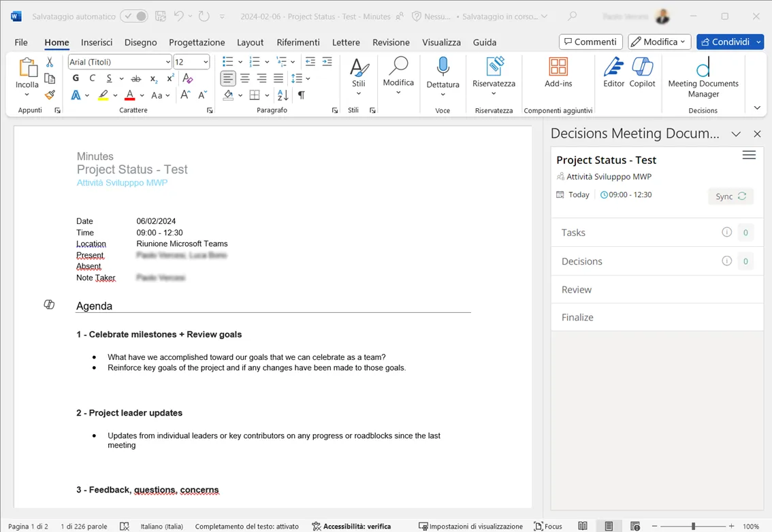Toggle underline (S) formatting

point(109,78)
